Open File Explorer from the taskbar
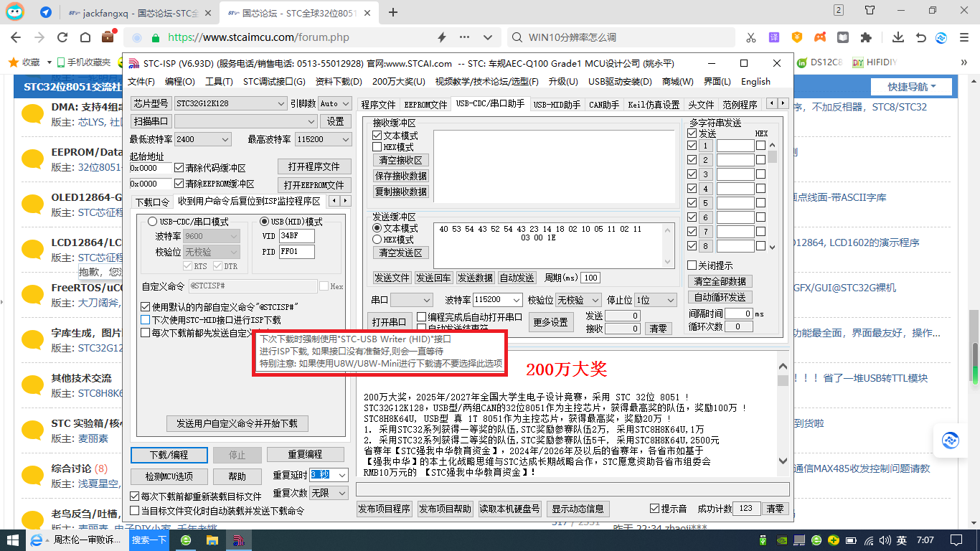The width and height of the screenshot is (980, 551). (x=212, y=540)
